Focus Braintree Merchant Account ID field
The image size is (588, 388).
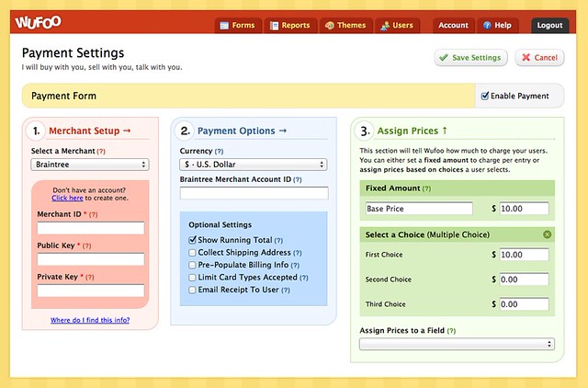[x=254, y=193]
